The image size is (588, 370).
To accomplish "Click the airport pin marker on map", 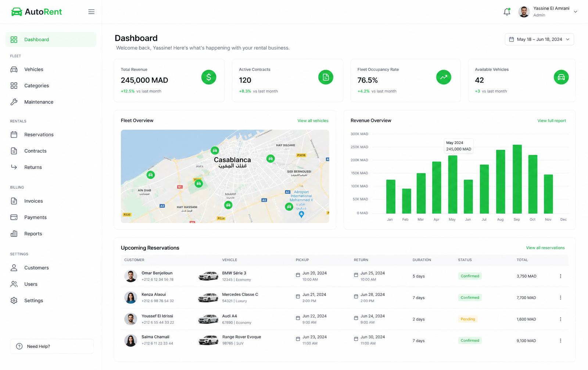I will (x=301, y=214).
